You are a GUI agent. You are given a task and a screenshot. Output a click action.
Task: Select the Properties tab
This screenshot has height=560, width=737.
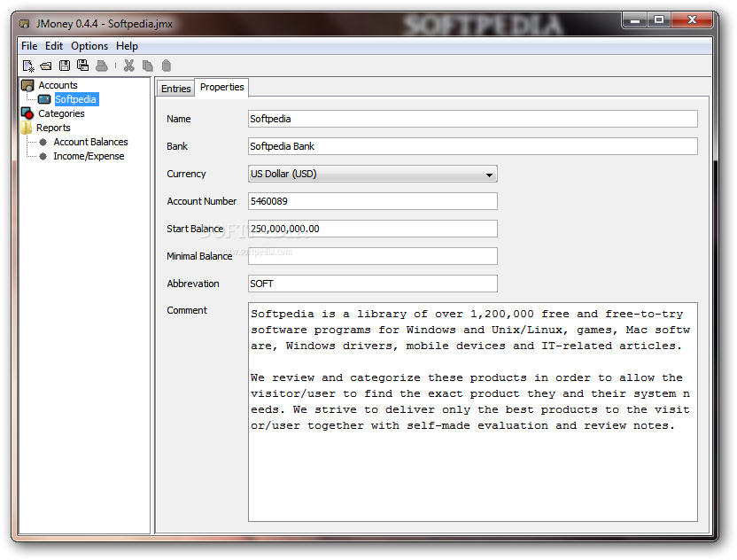click(x=221, y=87)
